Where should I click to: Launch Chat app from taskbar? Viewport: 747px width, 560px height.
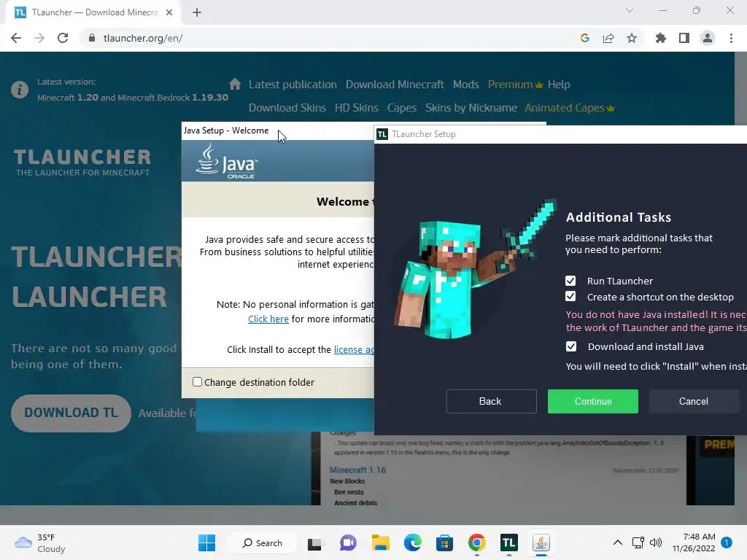point(348,542)
